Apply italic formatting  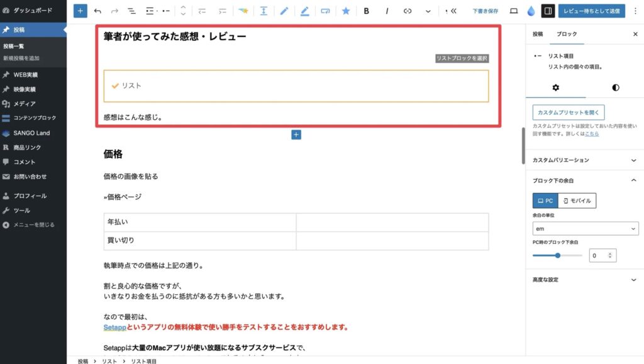pos(387,11)
